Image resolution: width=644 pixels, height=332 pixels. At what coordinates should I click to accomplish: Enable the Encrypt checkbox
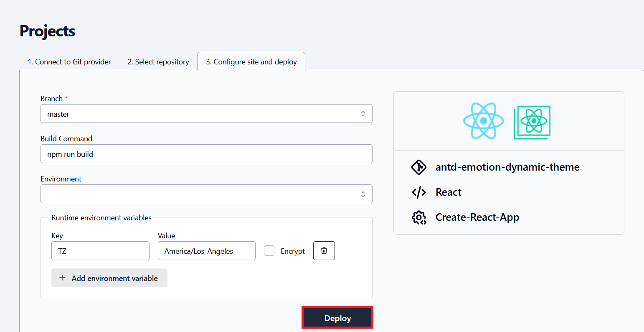point(269,251)
